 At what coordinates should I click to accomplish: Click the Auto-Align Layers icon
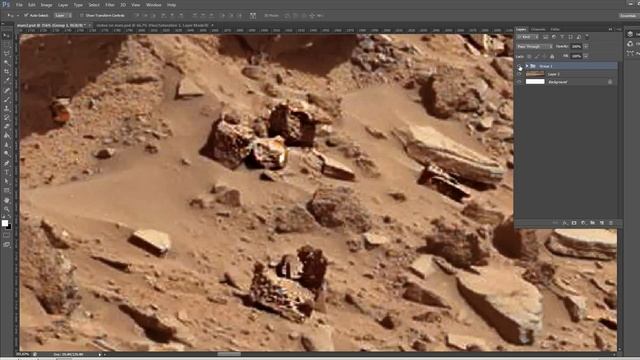click(x=253, y=15)
